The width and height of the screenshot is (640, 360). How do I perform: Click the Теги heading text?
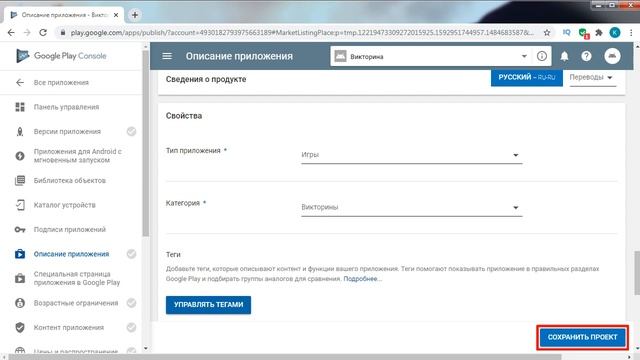pyautogui.click(x=173, y=254)
